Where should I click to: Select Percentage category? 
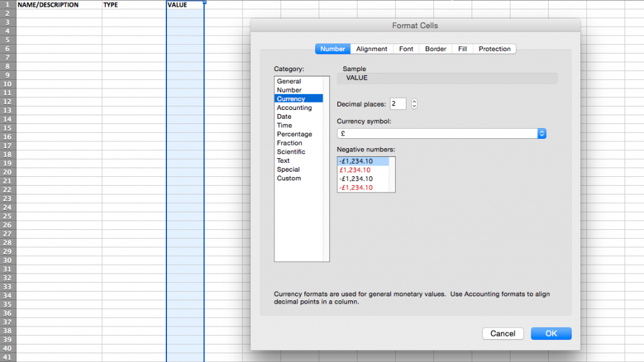pyautogui.click(x=299, y=134)
